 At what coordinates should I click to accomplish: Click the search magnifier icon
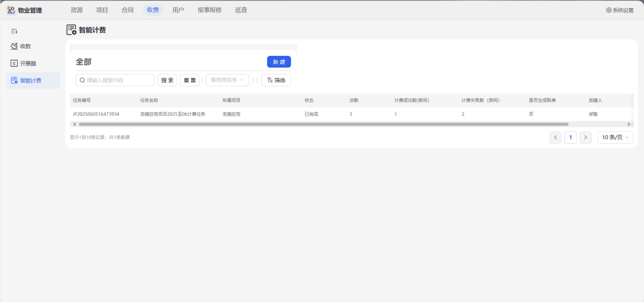click(82, 80)
